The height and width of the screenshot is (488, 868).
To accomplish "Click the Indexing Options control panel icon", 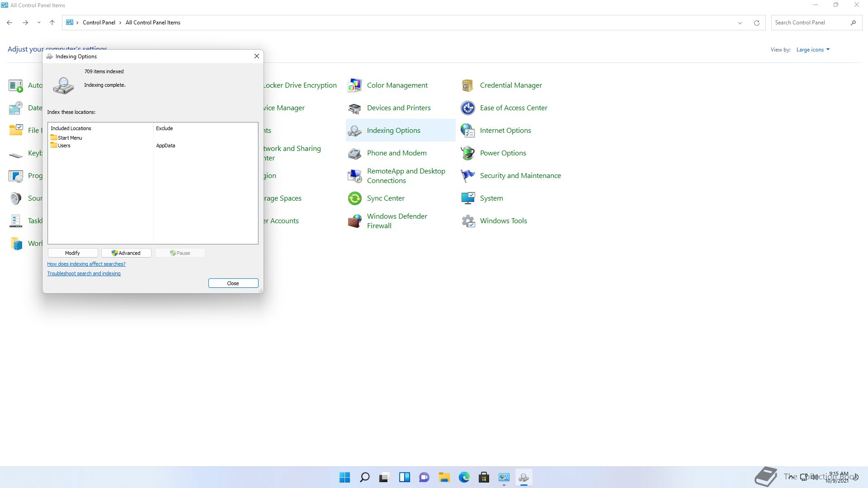I will coord(355,131).
